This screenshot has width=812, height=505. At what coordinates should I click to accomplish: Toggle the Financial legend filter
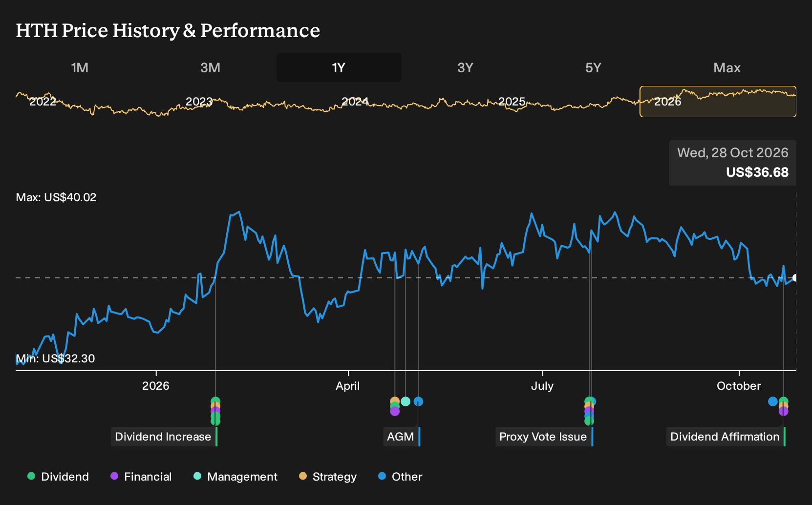pyautogui.click(x=141, y=477)
